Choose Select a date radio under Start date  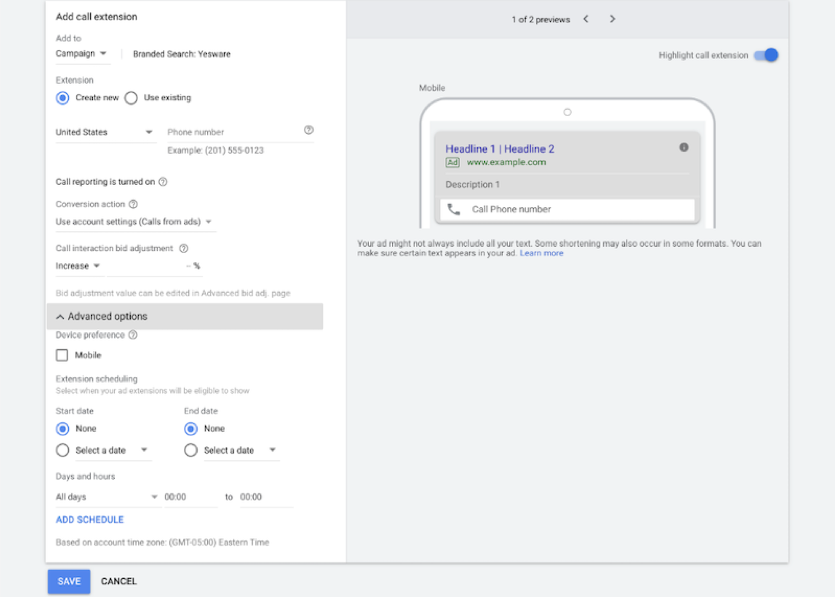[x=63, y=451]
